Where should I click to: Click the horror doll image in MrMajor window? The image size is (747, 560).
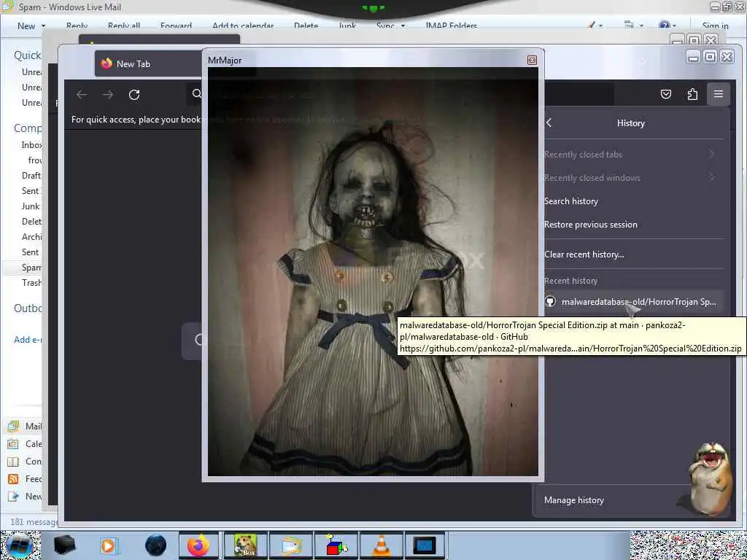click(x=373, y=271)
